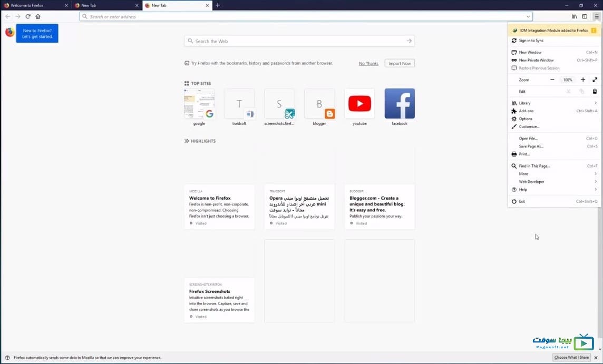Image resolution: width=603 pixels, height=364 pixels.
Task: Expand the Help submenu
Action: 554,190
